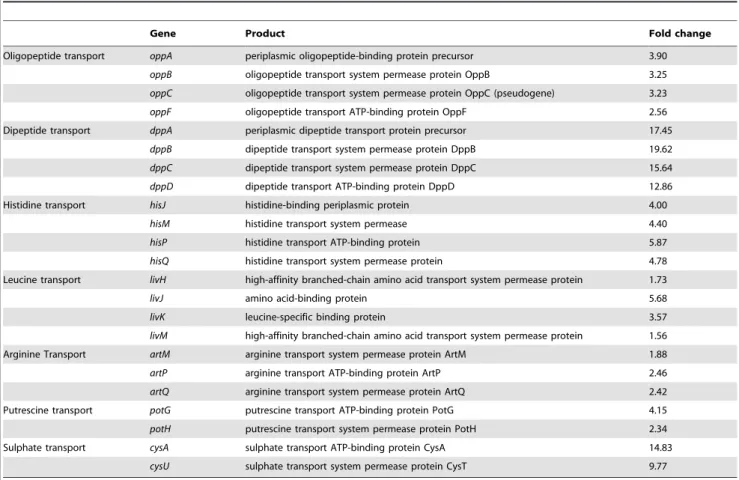Image resolution: width=739 pixels, height=480 pixels.
Task: Click the Leucine transport row label
Action: pyautogui.click(x=42, y=280)
